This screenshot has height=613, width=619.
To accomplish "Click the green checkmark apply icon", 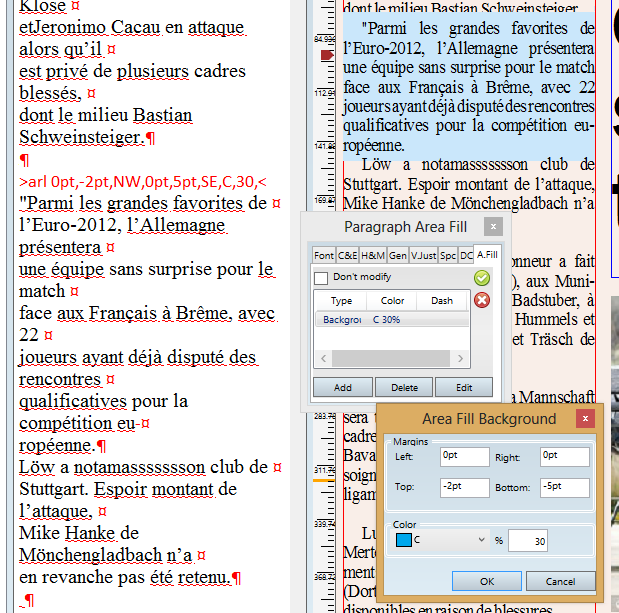I will tap(482, 278).
